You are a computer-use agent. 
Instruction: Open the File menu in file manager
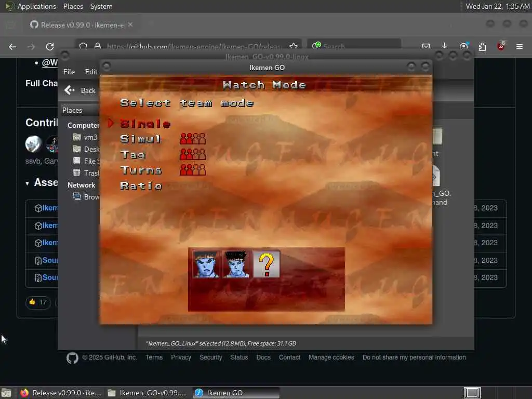click(69, 72)
